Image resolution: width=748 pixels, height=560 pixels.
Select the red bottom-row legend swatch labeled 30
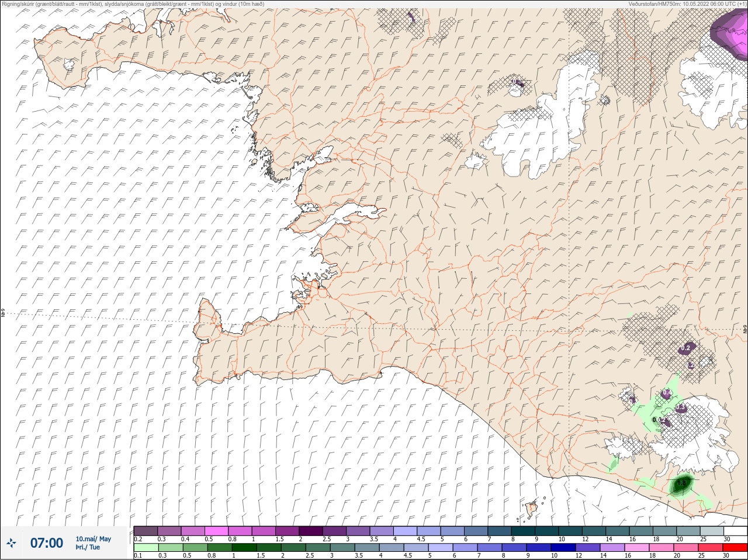tap(735, 548)
